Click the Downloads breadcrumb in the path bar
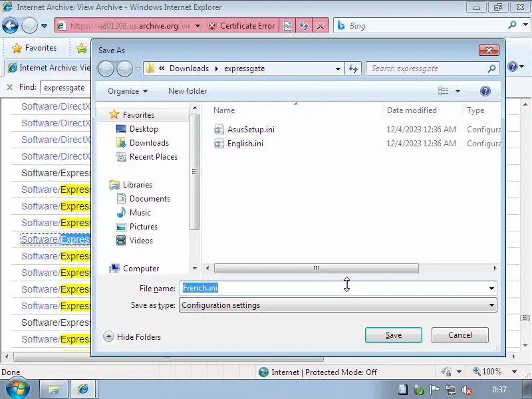The image size is (532, 399). click(x=189, y=68)
